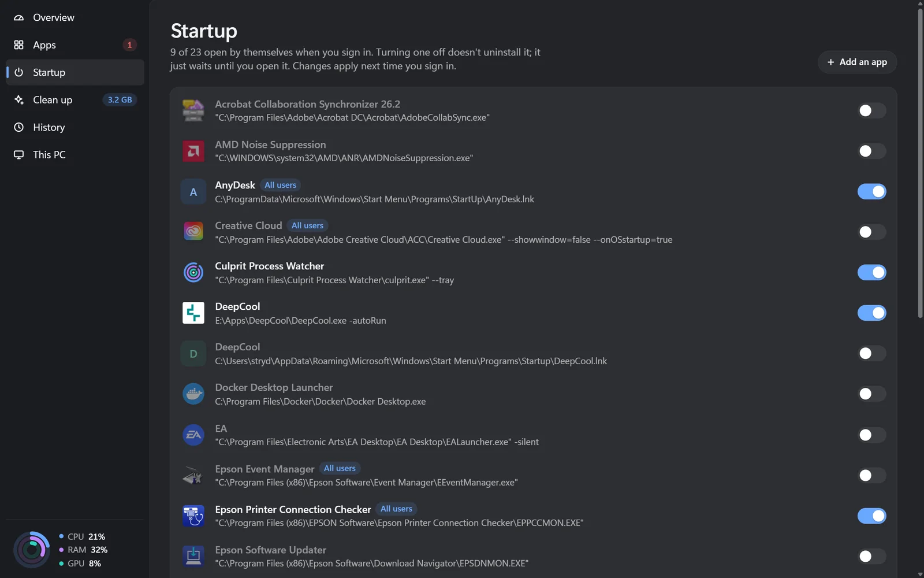Disable the DeepCool -autoRun toggle
The width and height of the screenshot is (924, 578).
pos(871,313)
